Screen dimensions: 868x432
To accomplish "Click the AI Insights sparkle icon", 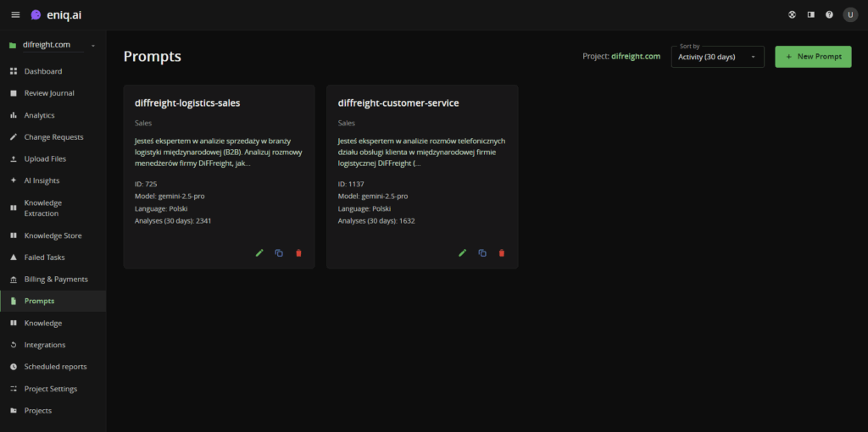I will (x=14, y=181).
